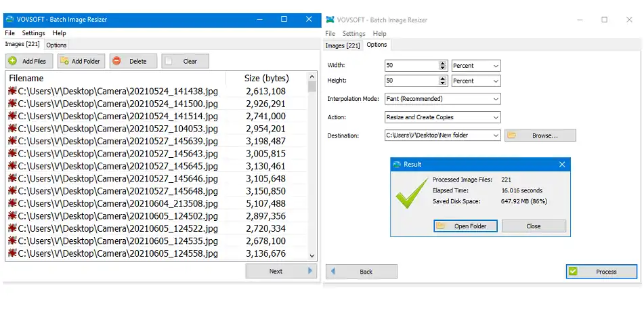
Task: Click the blank Clear page icon
Action: point(169,61)
